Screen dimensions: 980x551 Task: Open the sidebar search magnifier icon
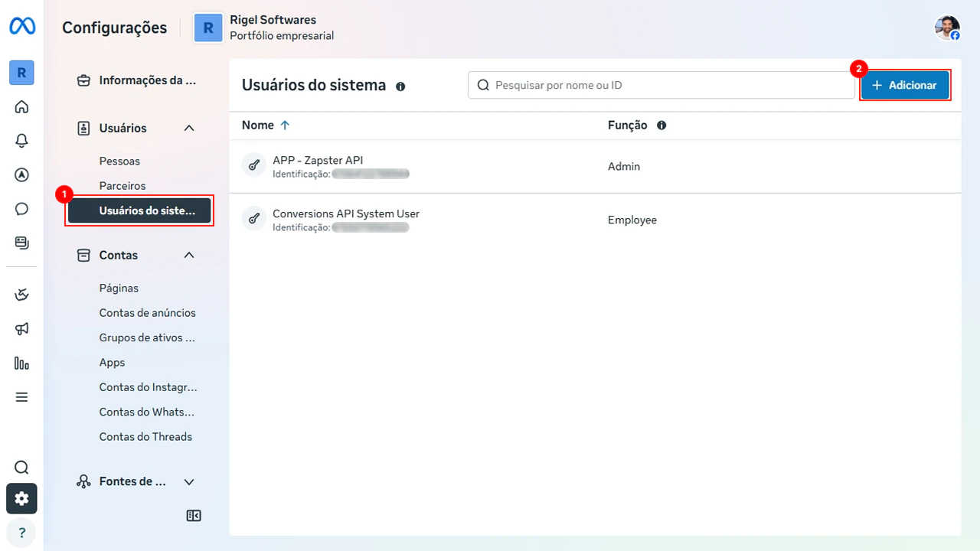(21, 467)
